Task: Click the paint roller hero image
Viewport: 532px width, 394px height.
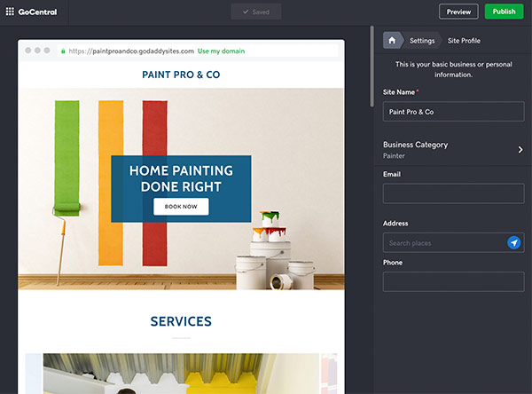Action: tap(181, 188)
